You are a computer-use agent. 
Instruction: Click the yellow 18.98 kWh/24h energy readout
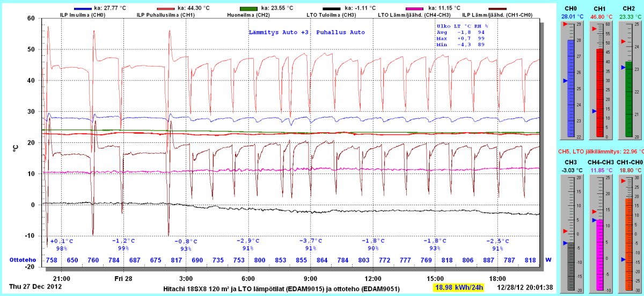click(x=459, y=287)
